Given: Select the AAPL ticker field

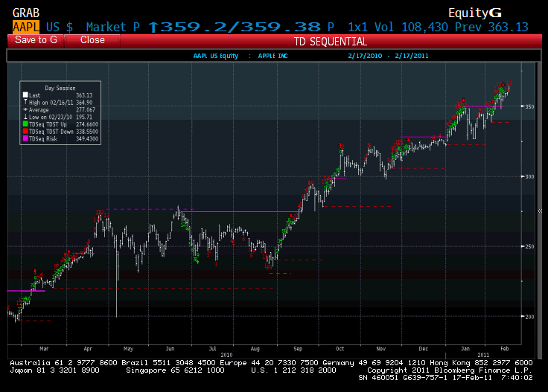Looking at the screenshot, I should 26,27.
